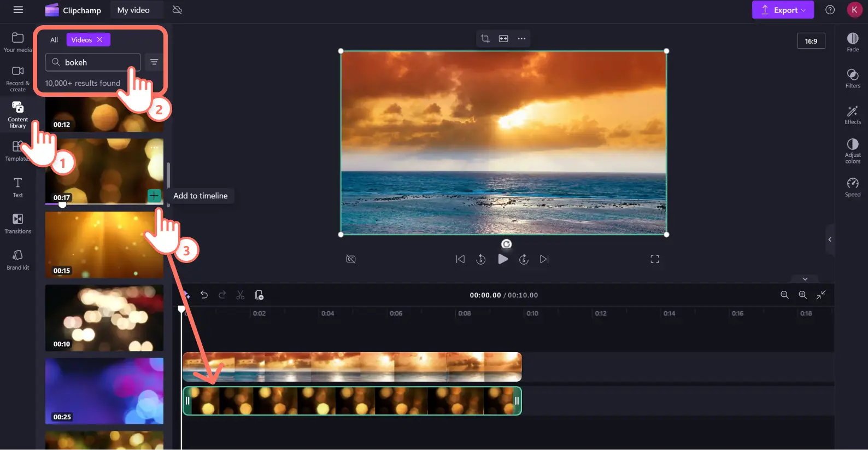Split clip with scissors tool
This screenshot has height=450, width=868.
coord(241,295)
